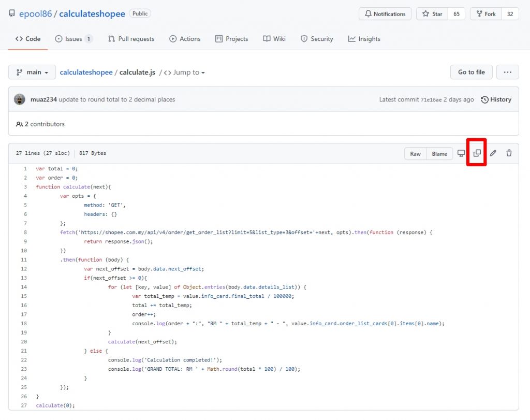
Task: Click the Go to file button
Action: pyautogui.click(x=471, y=72)
